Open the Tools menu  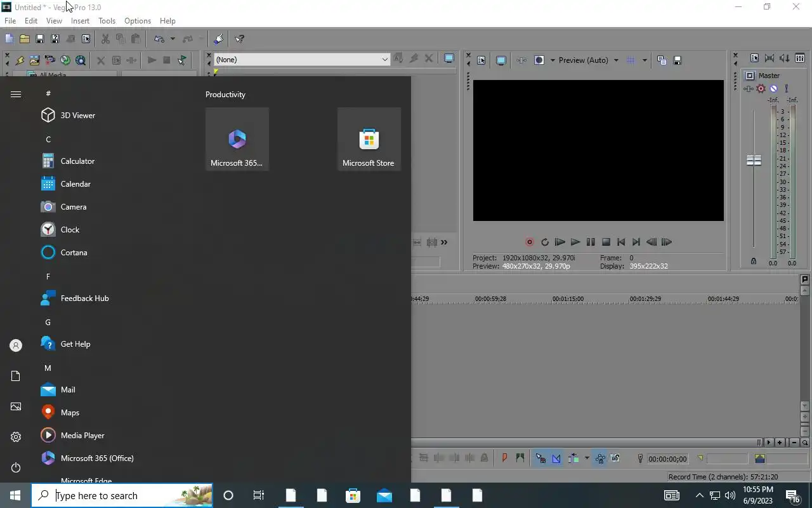point(107,21)
